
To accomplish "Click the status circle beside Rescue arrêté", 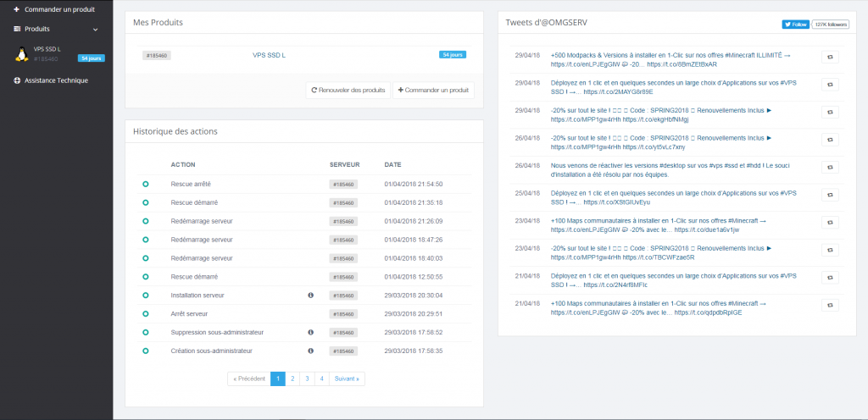I will (145, 184).
